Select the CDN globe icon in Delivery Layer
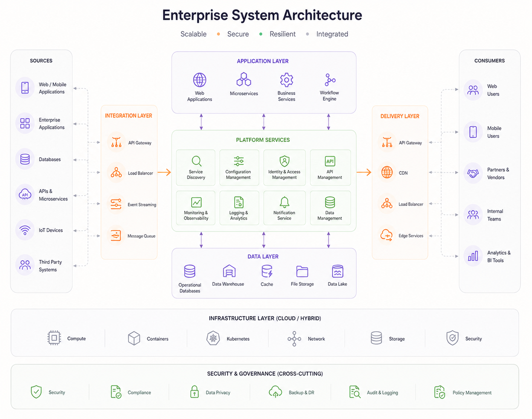 [x=387, y=172]
